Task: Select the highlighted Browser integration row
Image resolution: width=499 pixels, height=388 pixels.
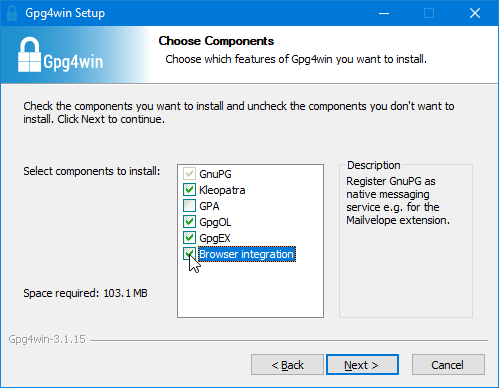Action: click(247, 254)
